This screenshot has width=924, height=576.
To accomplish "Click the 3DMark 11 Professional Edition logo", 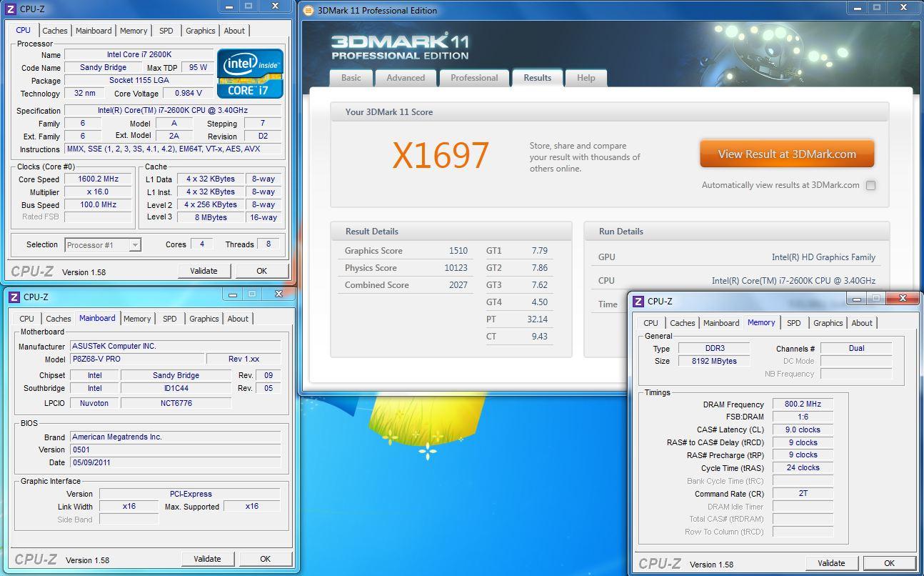I will [x=400, y=46].
